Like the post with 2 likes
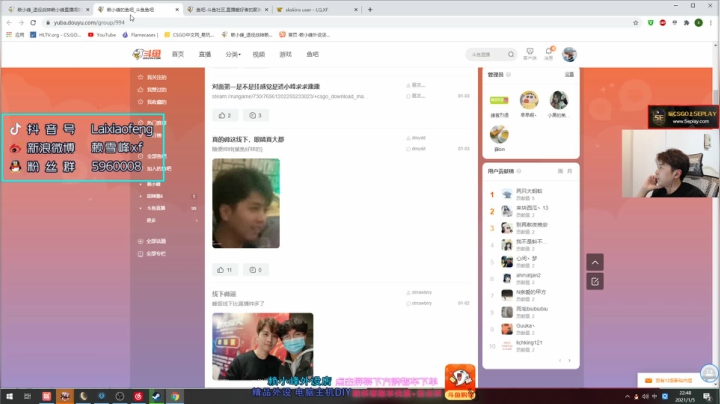Viewport: 720px width, 404px height. (x=225, y=115)
